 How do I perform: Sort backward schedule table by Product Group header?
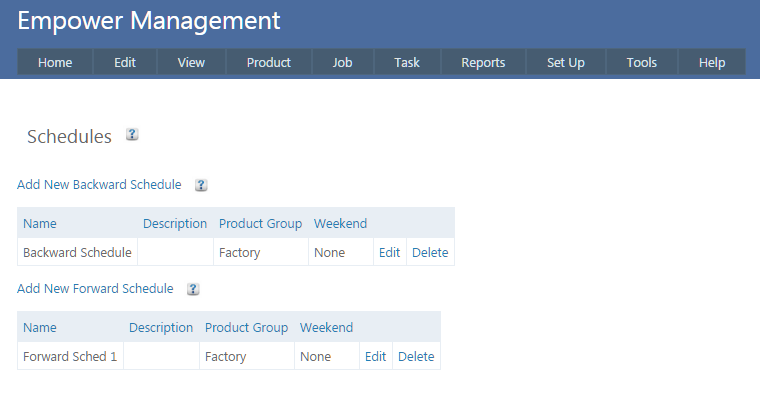click(x=260, y=224)
